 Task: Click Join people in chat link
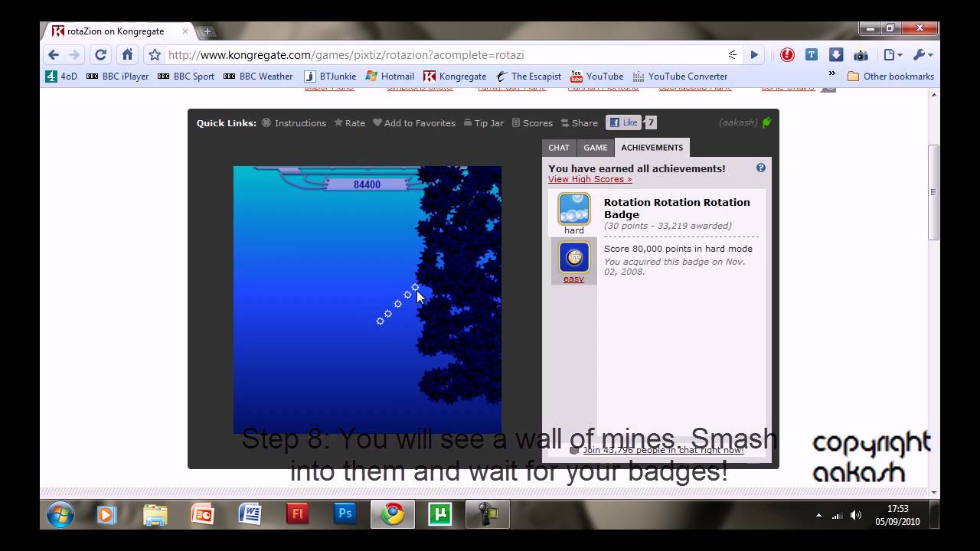[x=663, y=450]
